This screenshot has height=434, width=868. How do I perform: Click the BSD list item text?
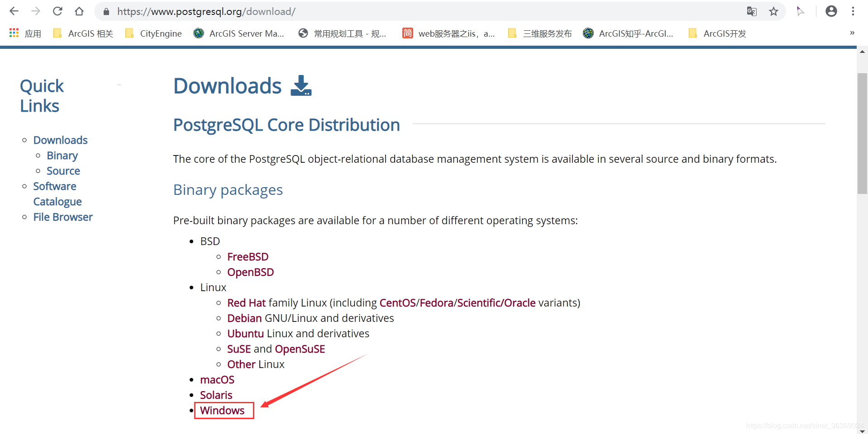[x=210, y=241]
